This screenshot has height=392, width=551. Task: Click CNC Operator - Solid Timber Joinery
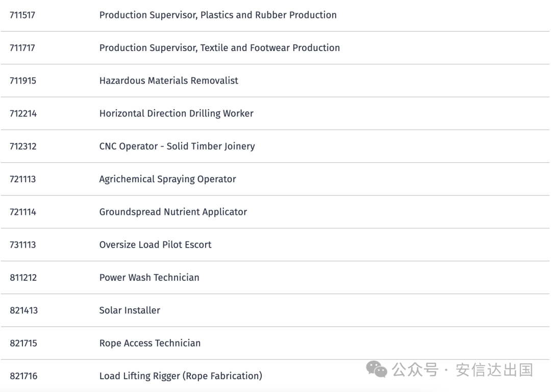tap(177, 146)
